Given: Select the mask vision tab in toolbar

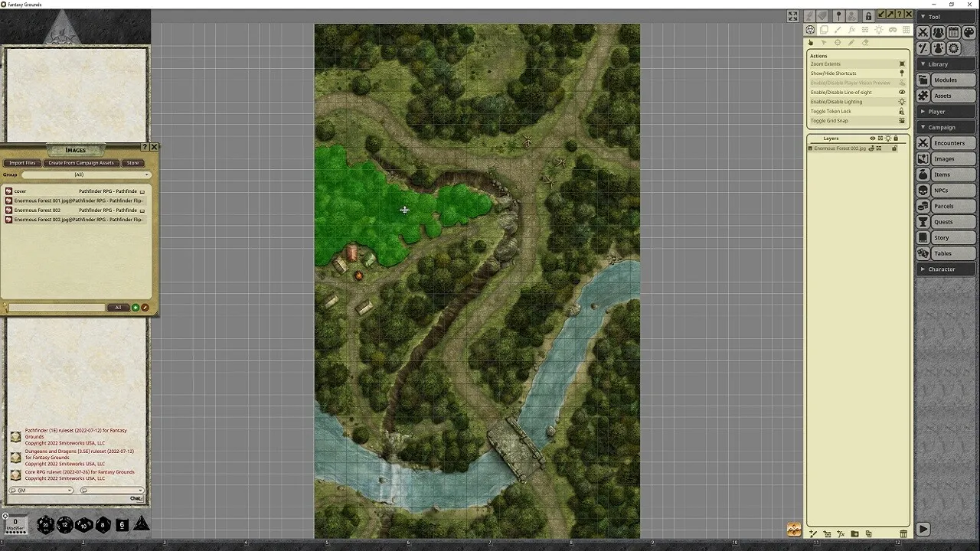Looking at the screenshot, I should pos(893,30).
